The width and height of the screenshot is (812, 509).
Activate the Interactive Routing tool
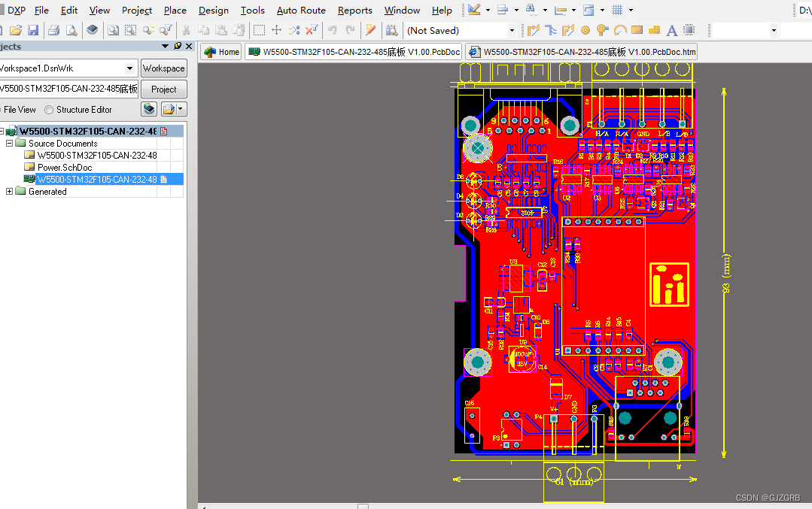pyautogui.click(x=534, y=30)
